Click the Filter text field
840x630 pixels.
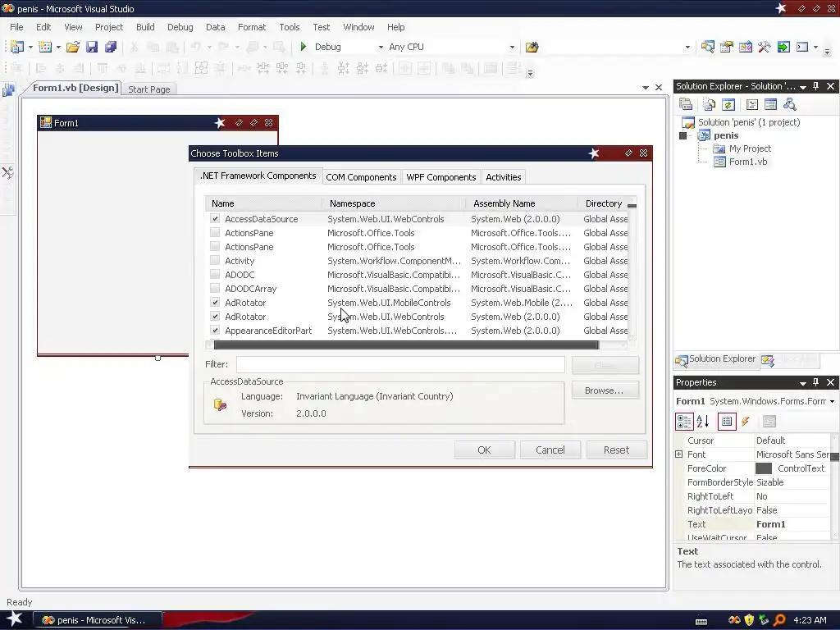400,364
